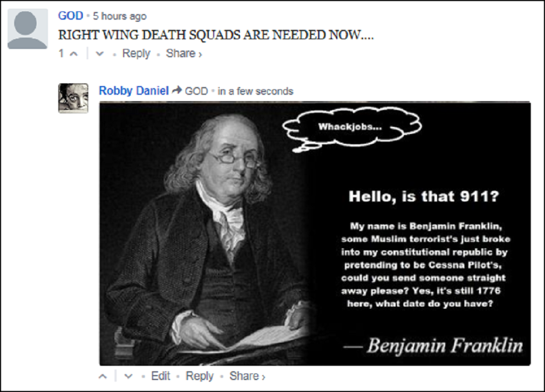Expand Share options under Robby Daniel's reply
Image resolution: width=545 pixels, height=392 pixels.
[247, 376]
